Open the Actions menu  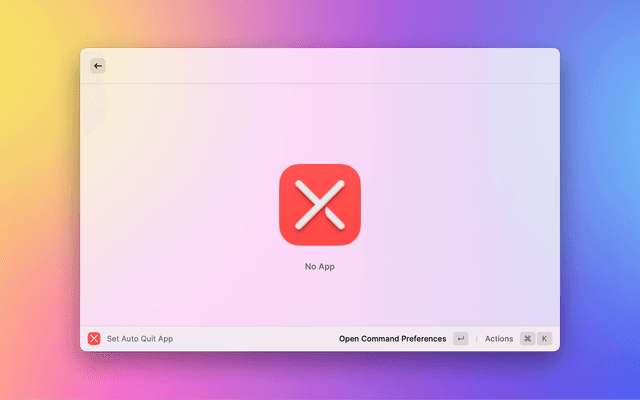click(x=499, y=339)
